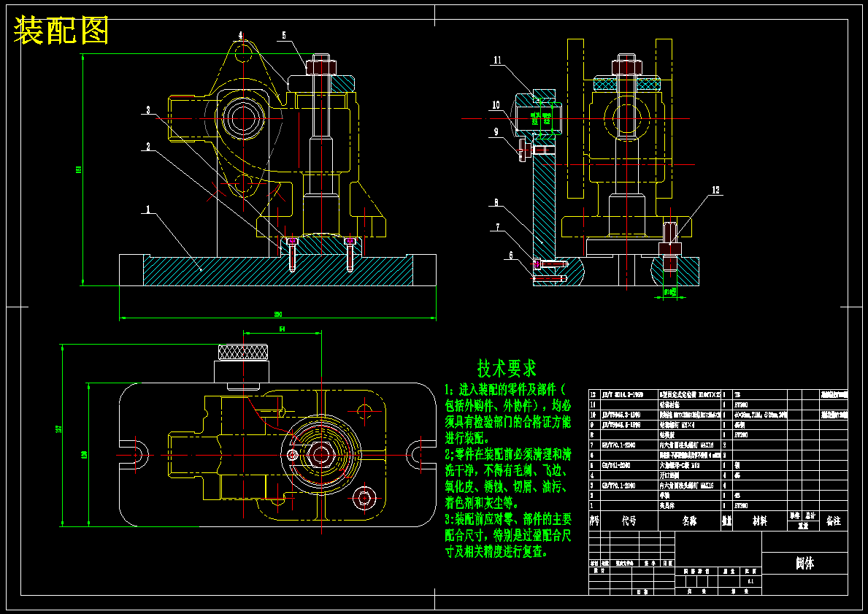
Task: Click standard code GB/T41-2000 in parts list
Action: 615,466
